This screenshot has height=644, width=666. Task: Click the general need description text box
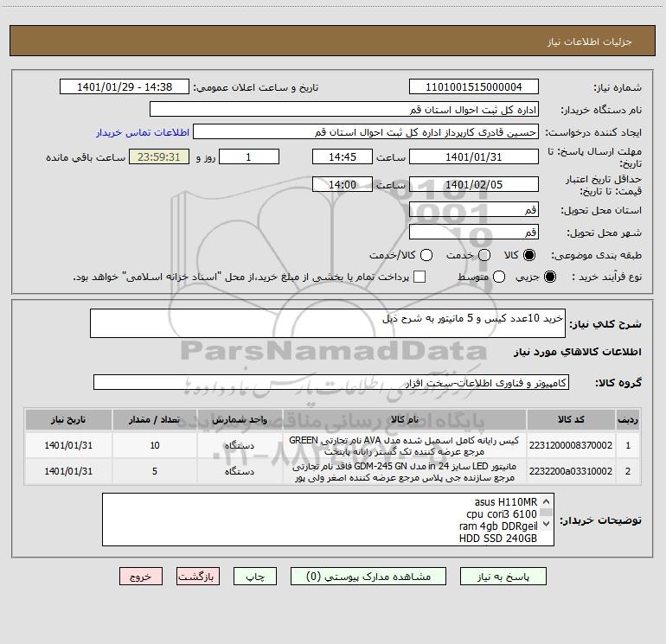328,323
